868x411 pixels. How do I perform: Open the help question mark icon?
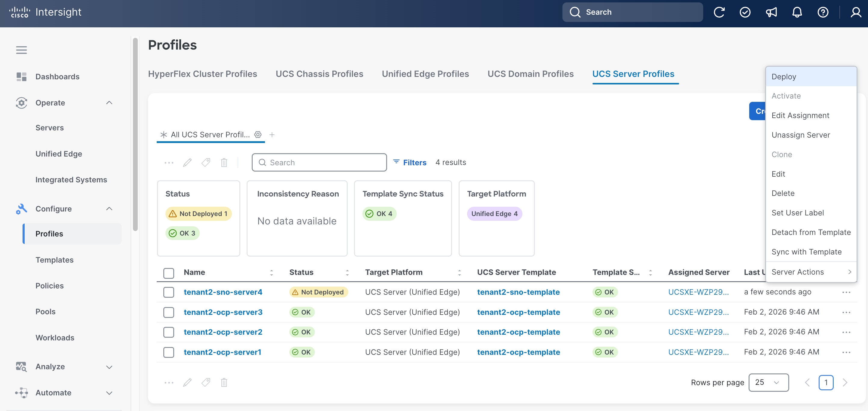pos(823,12)
